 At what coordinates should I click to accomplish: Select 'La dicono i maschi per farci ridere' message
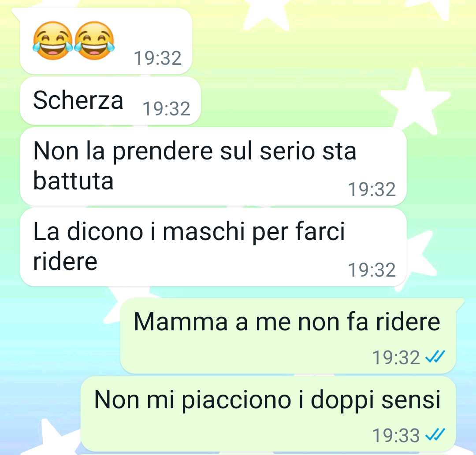tap(213, 247)
